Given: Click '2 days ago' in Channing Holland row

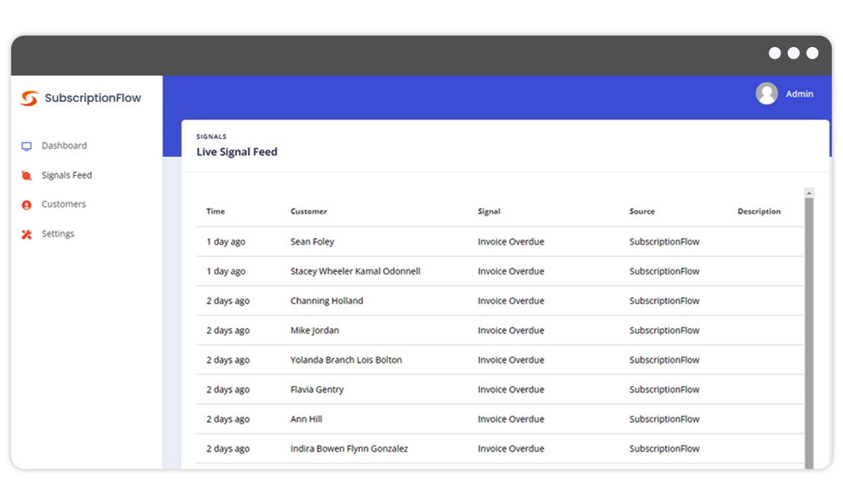Looking at the screenshot, I should [228, 301].
